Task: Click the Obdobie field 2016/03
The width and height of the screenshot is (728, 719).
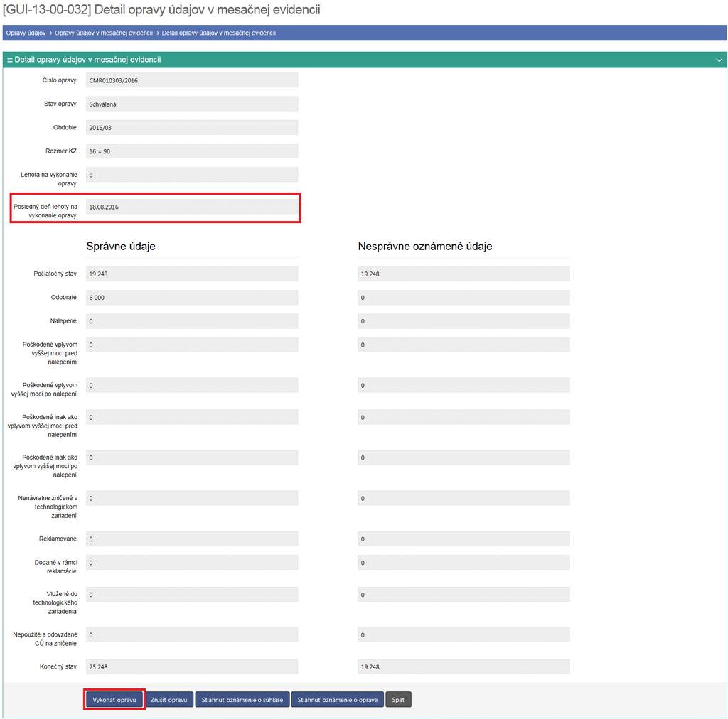Action: pyautogui.click(x=192, y=128)
